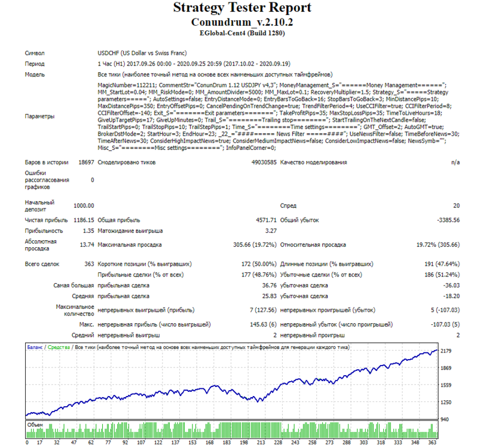Click the loss trades value 186 (51.24%)
This screenshot has height=448, width=477.
(x=442, y=275)
